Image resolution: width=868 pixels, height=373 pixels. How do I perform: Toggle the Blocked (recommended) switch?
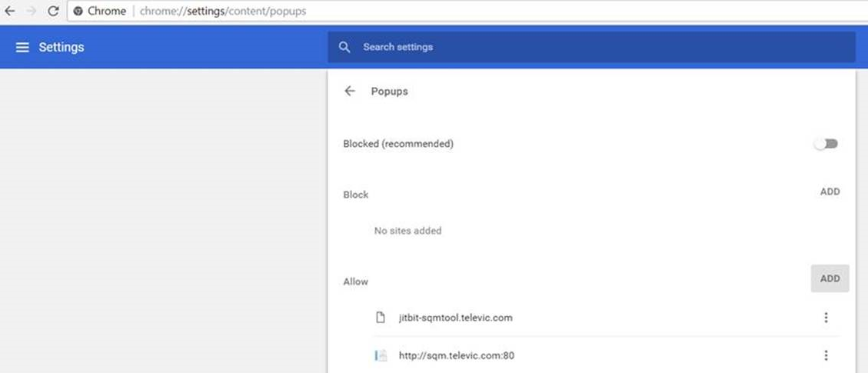(827, 144)
